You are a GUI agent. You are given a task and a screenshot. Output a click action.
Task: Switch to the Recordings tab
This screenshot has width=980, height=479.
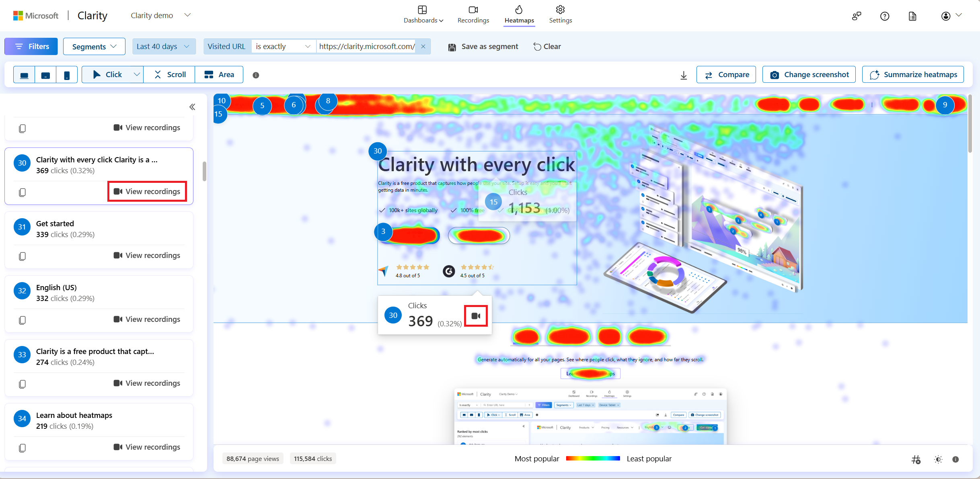473,16
